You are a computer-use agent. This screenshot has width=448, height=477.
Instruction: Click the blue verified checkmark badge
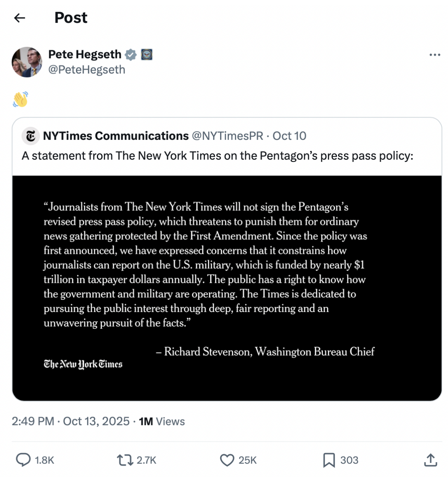131,55
